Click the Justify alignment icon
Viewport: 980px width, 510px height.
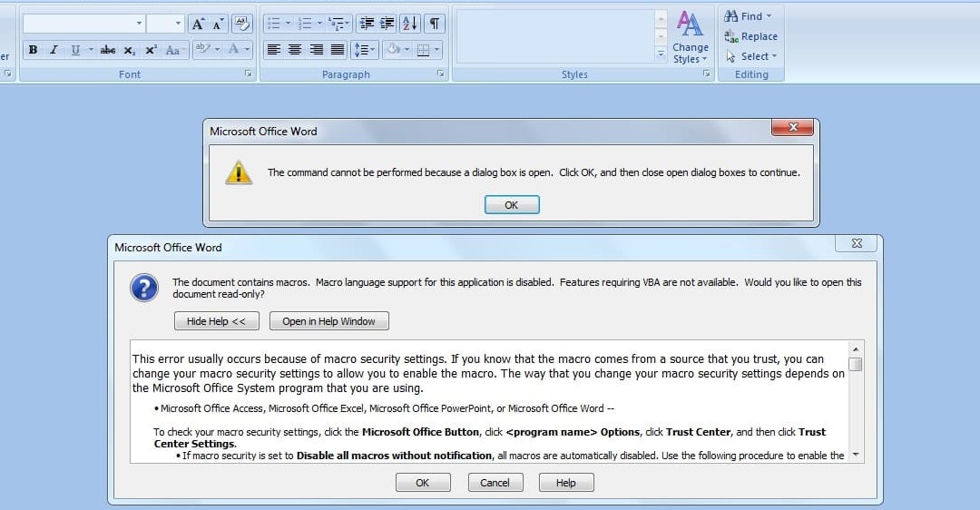tap(338, 50)
